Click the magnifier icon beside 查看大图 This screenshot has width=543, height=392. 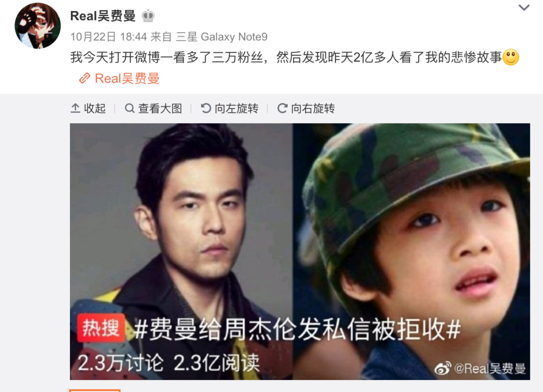point(130,109)
